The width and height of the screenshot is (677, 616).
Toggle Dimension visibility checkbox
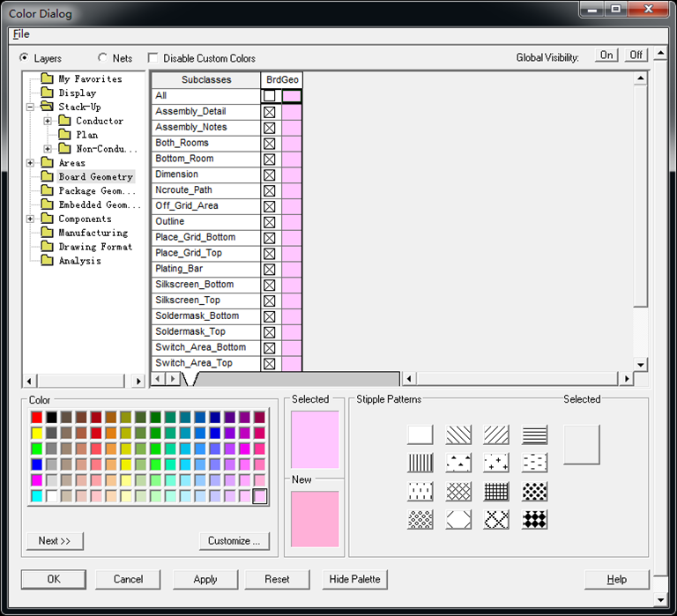tap(270, 174)
